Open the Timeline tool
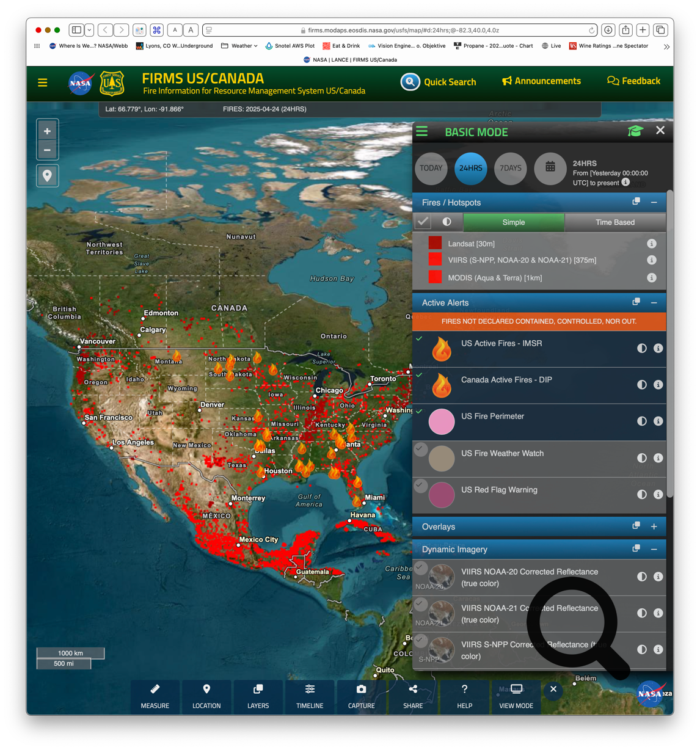This screenshot has height=750, width=700. point(310,696)
